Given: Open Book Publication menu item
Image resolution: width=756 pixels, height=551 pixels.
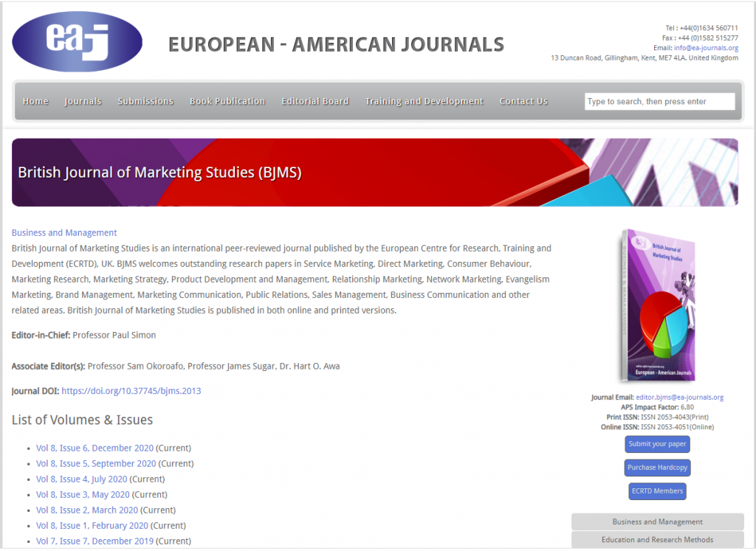Looking at the screenshot, I should (227, 101).
